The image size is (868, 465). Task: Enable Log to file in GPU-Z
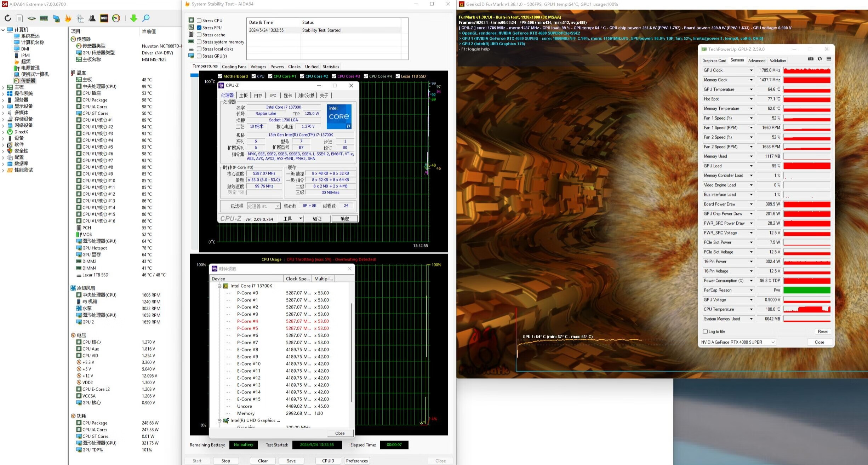pos(705,332)
